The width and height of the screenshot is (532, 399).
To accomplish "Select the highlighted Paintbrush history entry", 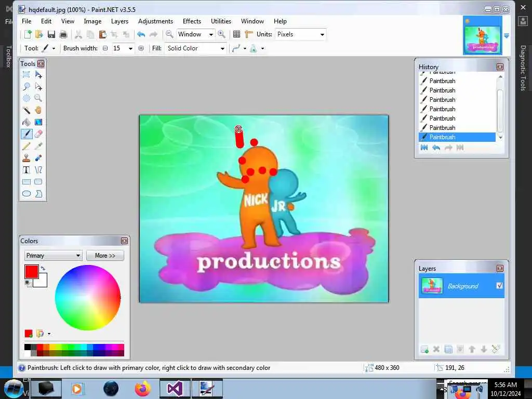I will pos(457,137).
